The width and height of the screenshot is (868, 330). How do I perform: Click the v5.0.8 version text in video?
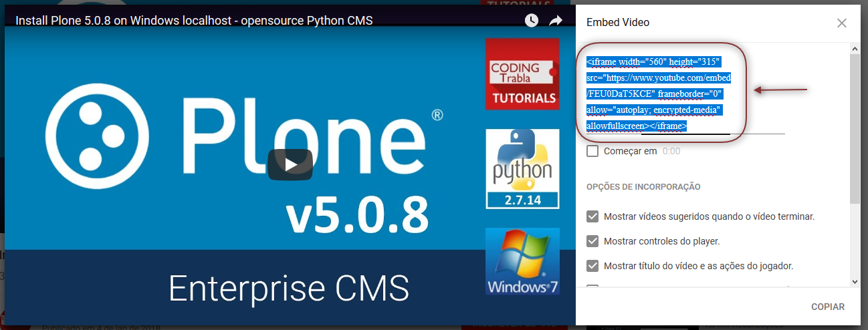[x=357, y=216]
